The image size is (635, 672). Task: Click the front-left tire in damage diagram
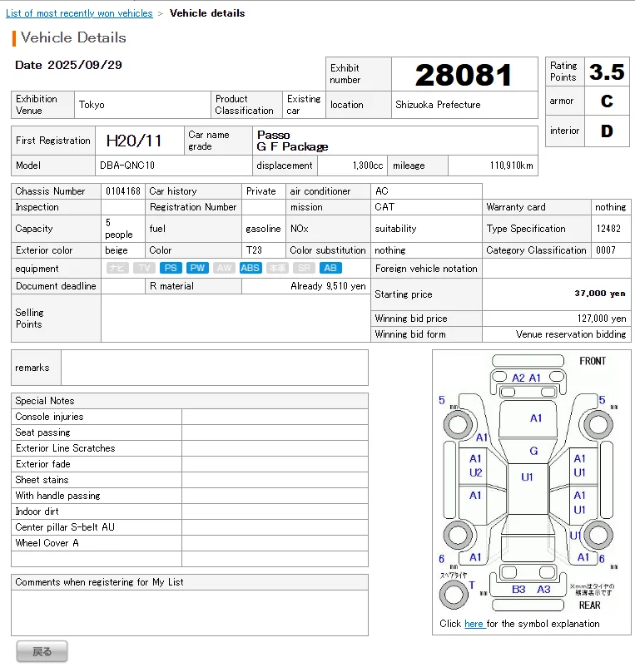456,421
